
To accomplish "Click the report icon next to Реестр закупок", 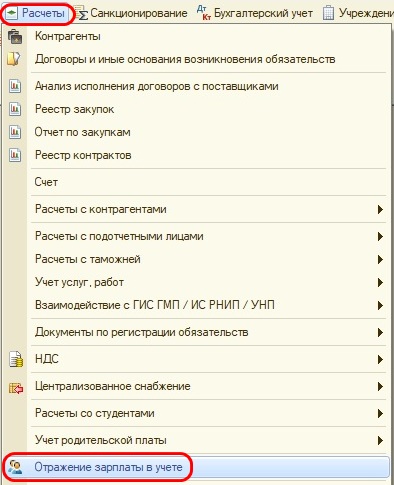I will 15,109.
